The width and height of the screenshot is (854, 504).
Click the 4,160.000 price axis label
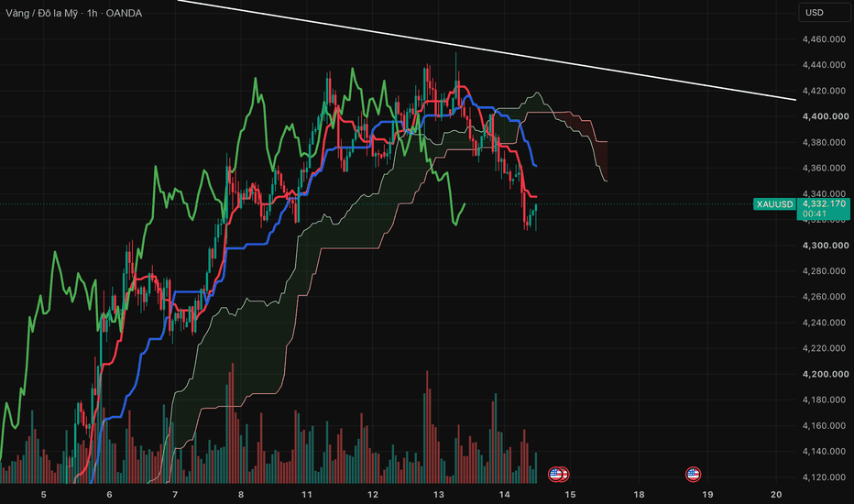(x=824, y=425)
